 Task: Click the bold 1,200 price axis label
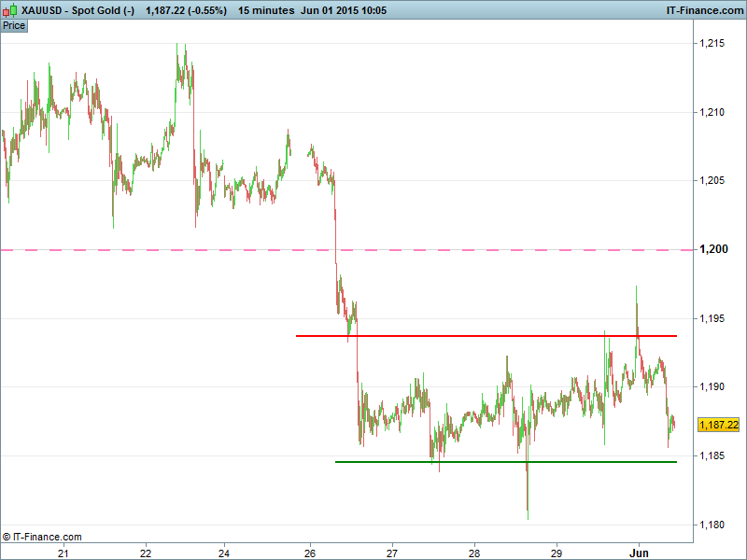pos(712,249)
